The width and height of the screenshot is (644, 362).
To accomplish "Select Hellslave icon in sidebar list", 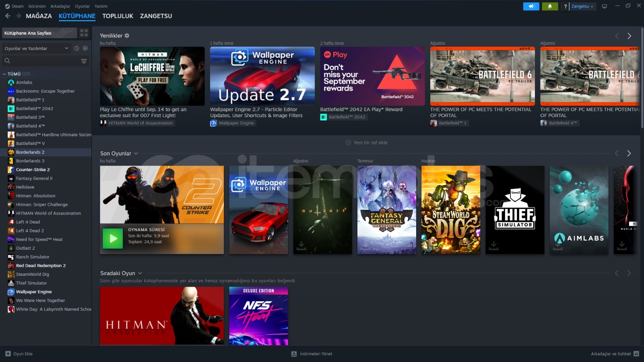I will pos(11,187).
